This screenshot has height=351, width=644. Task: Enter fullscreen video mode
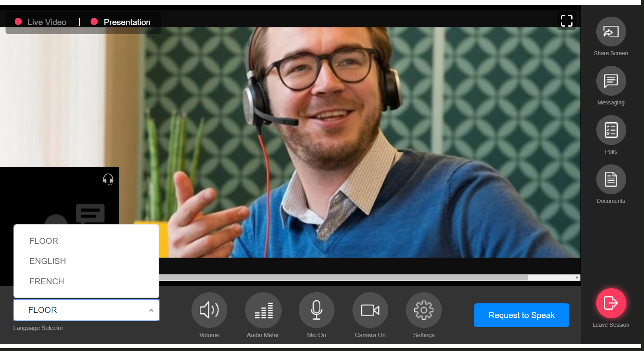(x=567, y=21)
